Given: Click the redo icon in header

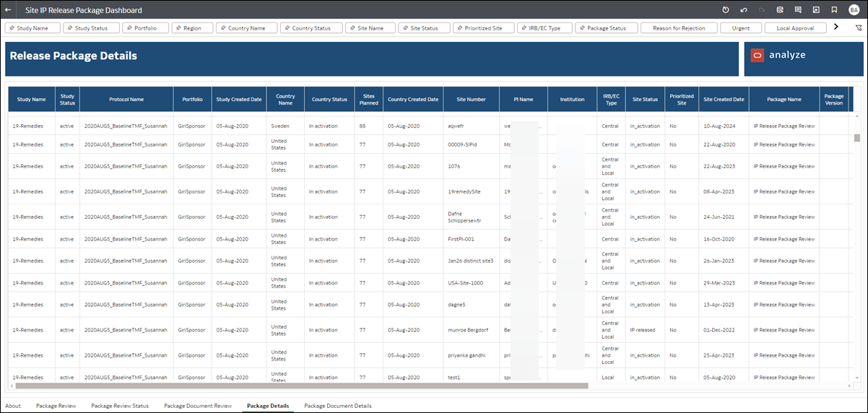Looking at the screenshot, I should [762, 10].
